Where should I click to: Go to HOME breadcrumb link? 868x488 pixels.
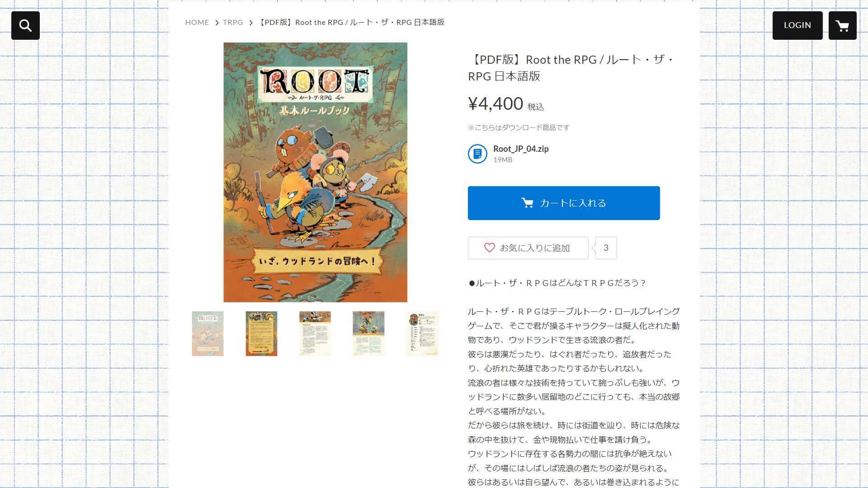click(x=197, y=22)
